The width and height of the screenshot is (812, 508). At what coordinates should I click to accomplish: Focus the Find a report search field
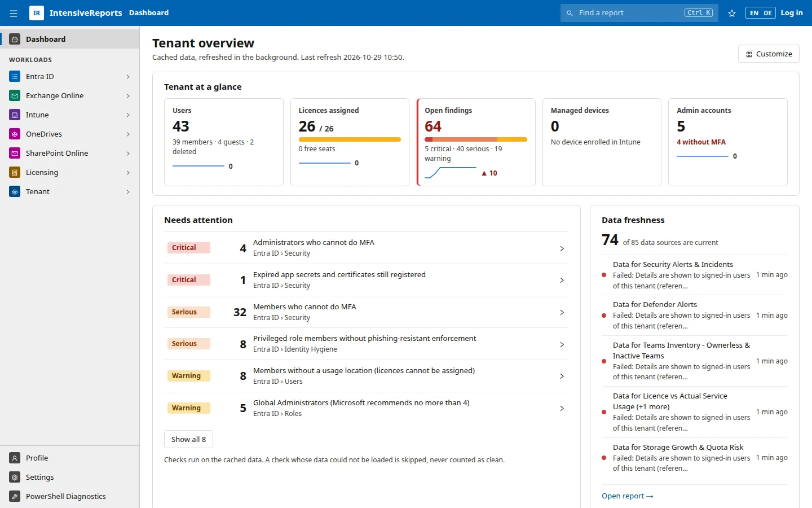coord(639,13)
